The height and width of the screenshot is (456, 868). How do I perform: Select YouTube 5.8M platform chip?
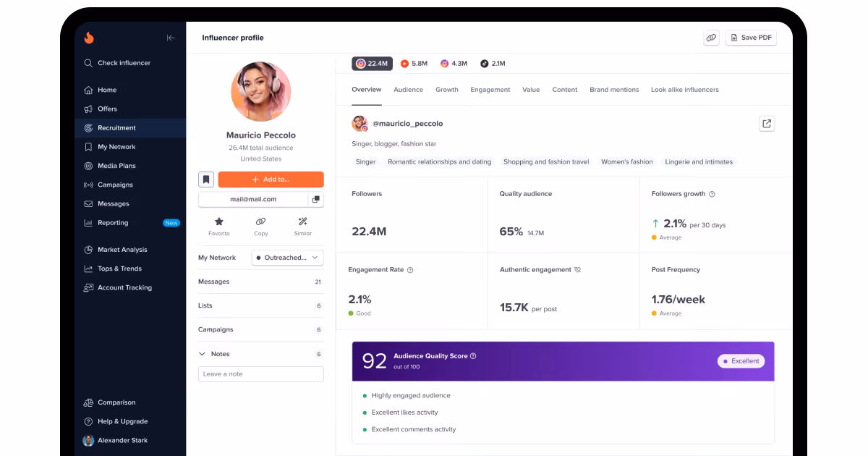[414, 64]
